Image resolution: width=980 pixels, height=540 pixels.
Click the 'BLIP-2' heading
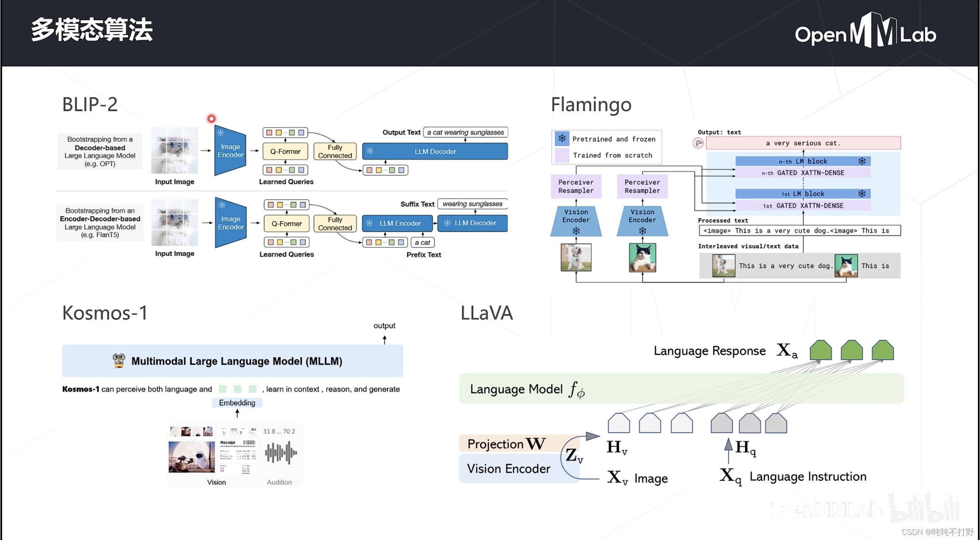tap(90, 104)
